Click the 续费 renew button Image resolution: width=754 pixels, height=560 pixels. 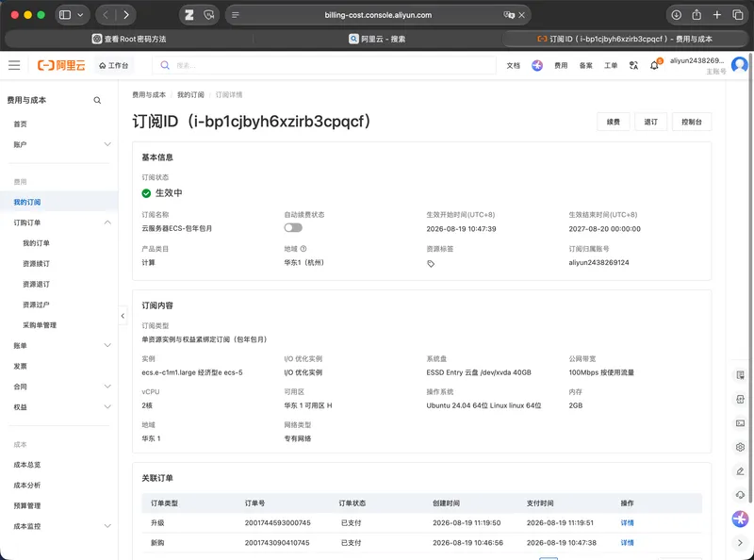click(614, 122)
